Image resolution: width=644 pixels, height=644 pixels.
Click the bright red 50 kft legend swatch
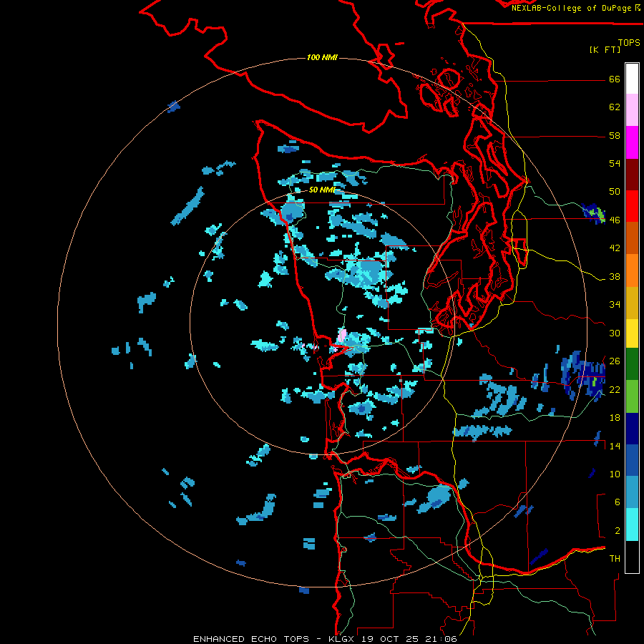632,206
